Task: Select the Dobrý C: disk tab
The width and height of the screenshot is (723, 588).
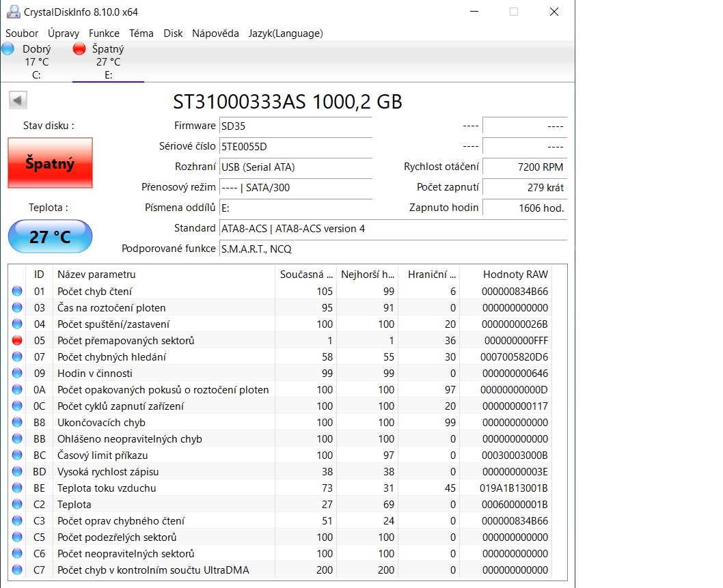Action: 36,61
